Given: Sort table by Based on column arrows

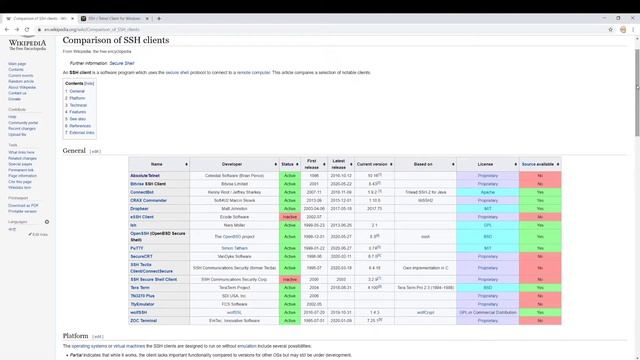Looking at the screenshot, I should coord(453,164).
